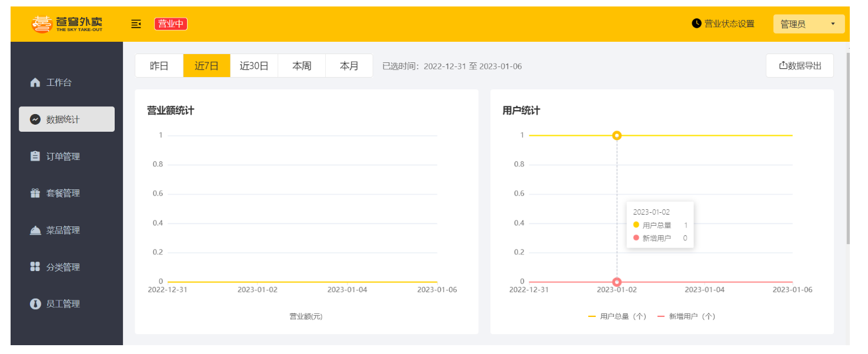Click the 用户总量 row in the tooltip

(660, 225)
